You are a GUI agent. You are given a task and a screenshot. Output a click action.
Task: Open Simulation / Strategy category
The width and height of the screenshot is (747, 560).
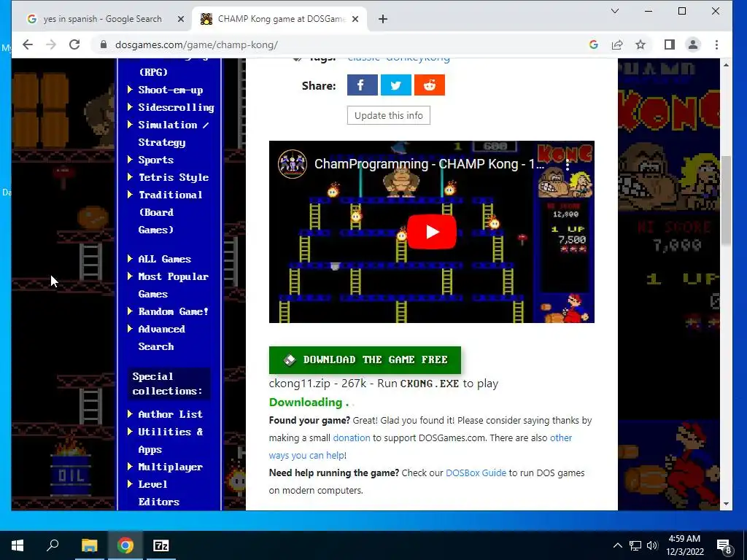click(174, 134)
